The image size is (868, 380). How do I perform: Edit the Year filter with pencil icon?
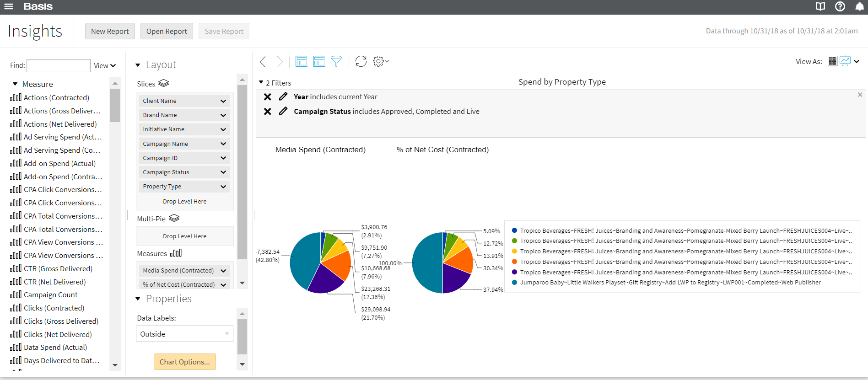click(283, 96)
